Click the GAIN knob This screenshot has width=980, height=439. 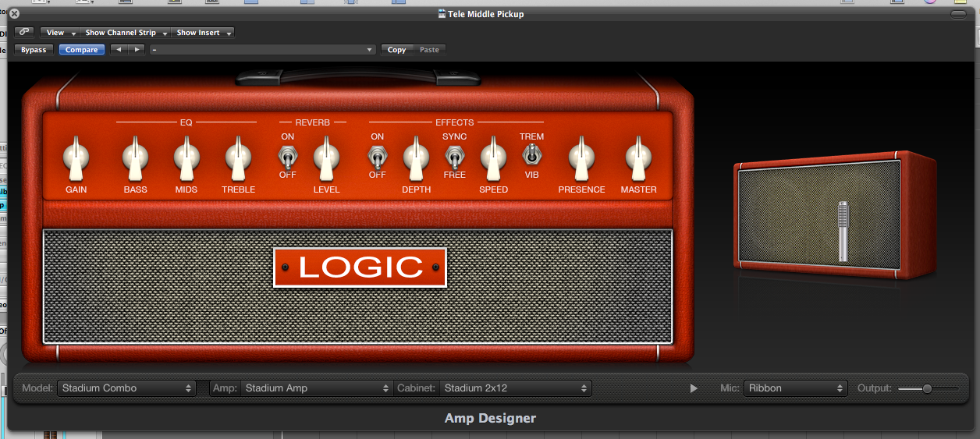(76, 158)
